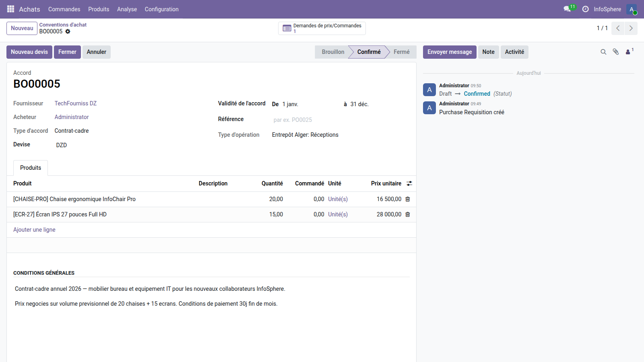Screen dimensions: 644x362
Task: Select the Produits tab
Action: tap(31, 168)
